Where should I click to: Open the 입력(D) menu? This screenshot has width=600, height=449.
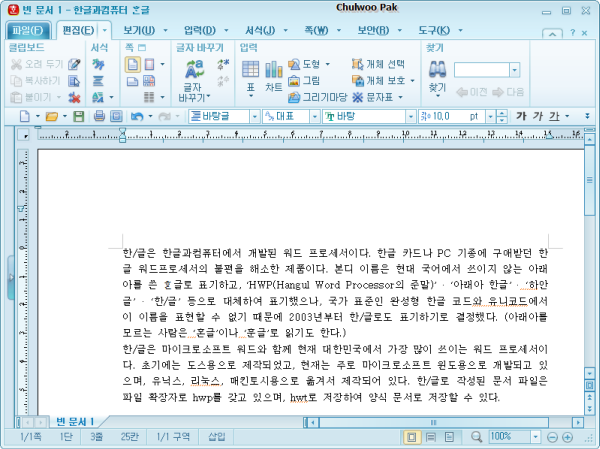point(200,30)
